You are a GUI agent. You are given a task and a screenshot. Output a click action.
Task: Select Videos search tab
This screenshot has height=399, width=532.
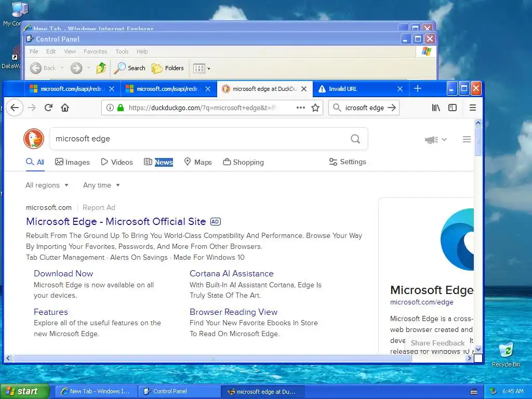117,162
